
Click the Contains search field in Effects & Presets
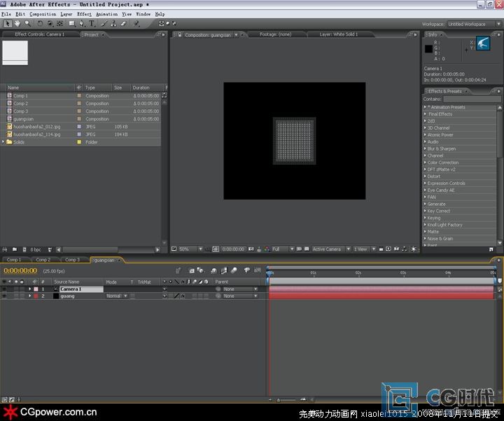click(x=470, y=99)
